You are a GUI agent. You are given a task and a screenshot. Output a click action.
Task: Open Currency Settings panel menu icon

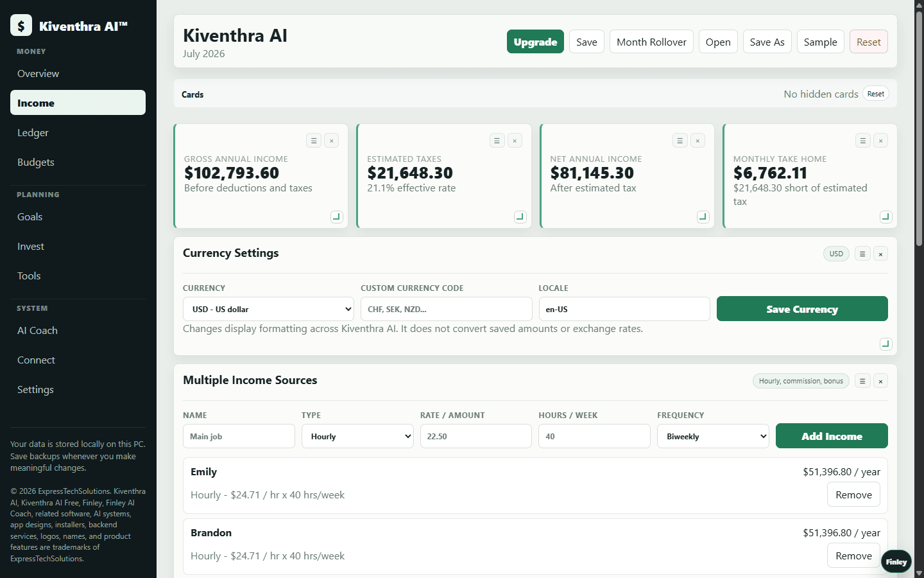[862, 254]
